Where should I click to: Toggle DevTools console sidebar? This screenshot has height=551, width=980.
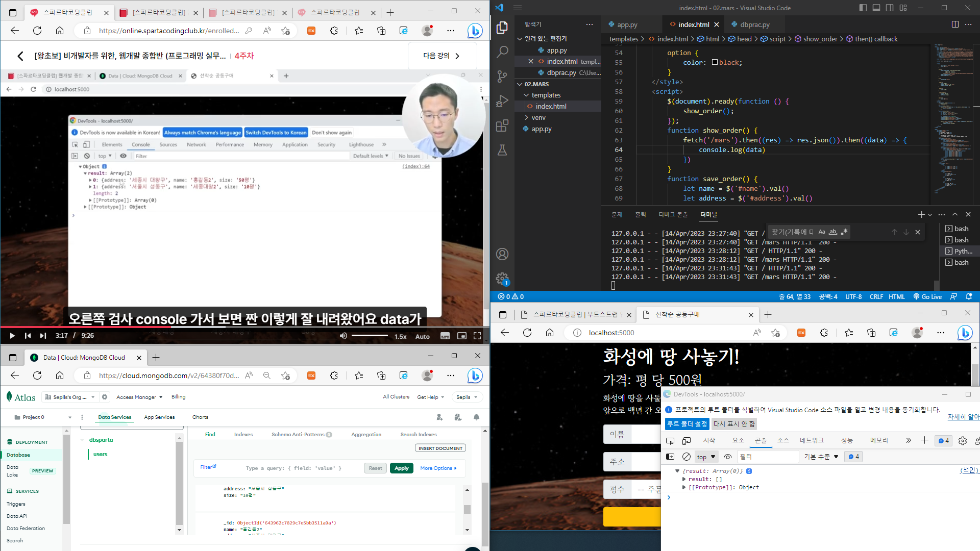pyautogui.click(x=670, y=457)
